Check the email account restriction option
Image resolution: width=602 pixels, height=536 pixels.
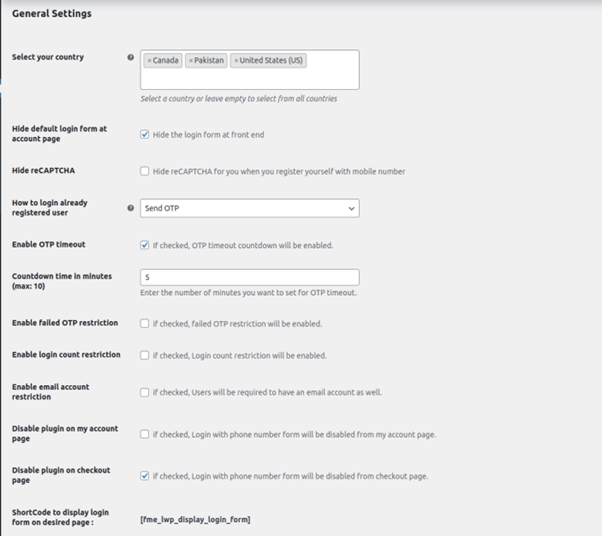point(145,392)
